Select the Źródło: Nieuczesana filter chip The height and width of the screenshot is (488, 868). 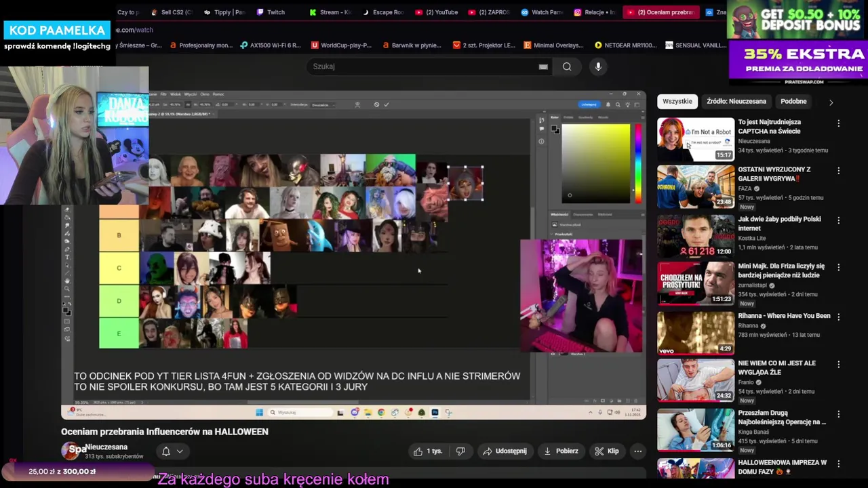pyautogui.click(x=736, y=102)
